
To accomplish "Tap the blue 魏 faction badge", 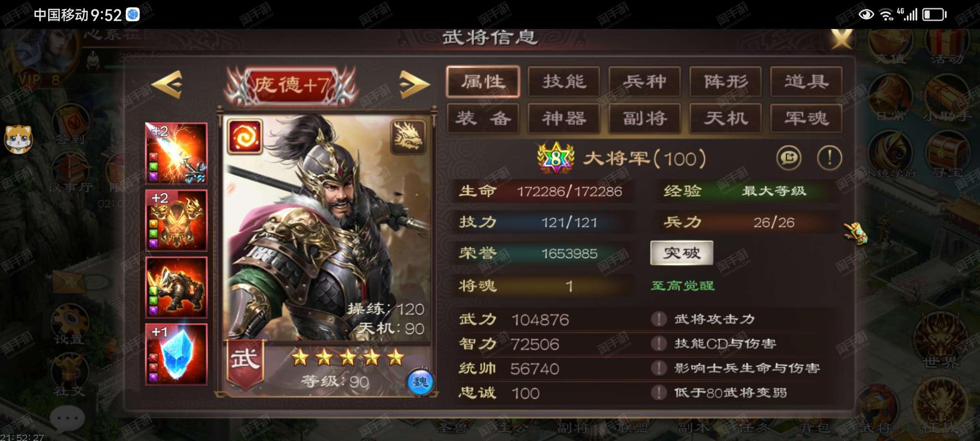I will (420, 382).
